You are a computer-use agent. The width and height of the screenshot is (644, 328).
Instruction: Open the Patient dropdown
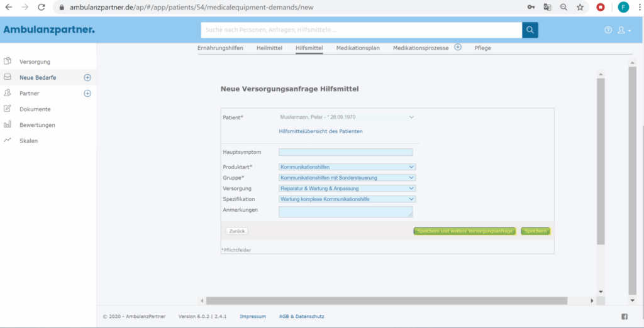tap(347, 117)
